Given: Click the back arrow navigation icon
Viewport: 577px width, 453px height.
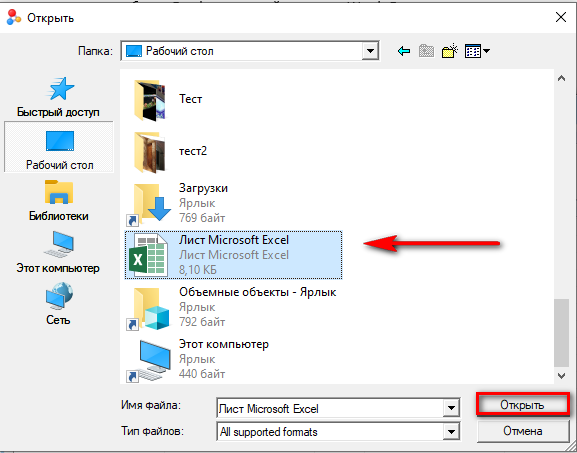Looking at the screenshot, I should [404, 51].
